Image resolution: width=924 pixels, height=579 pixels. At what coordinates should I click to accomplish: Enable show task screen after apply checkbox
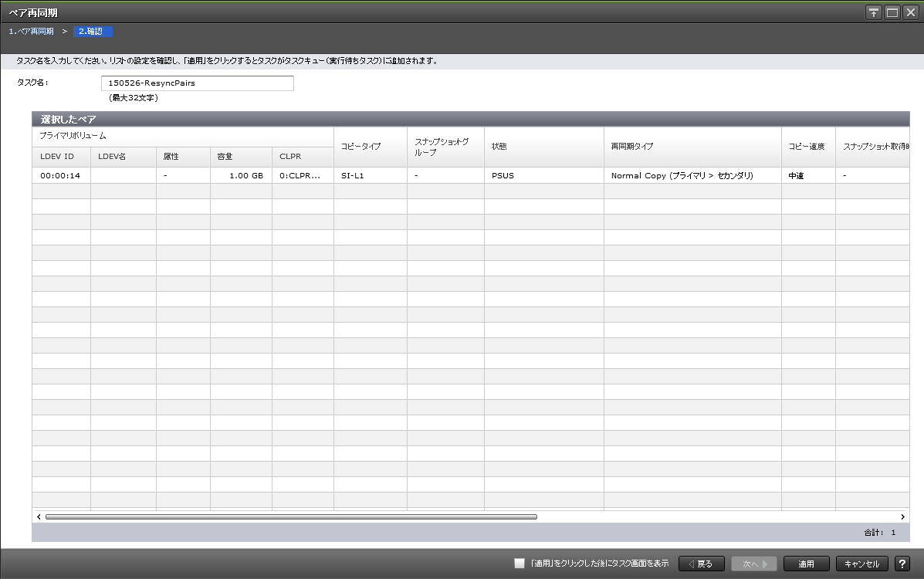(x=520, y=564)
